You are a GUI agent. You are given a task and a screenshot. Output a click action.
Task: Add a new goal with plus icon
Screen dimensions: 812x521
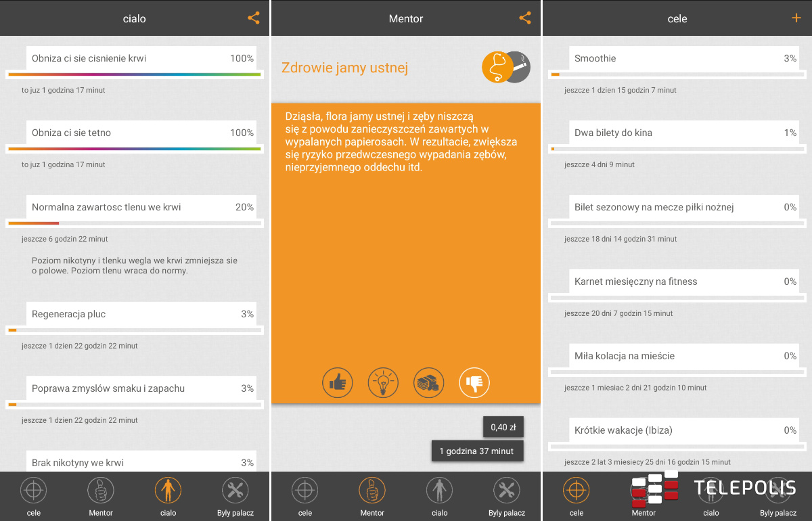point(796,18)
